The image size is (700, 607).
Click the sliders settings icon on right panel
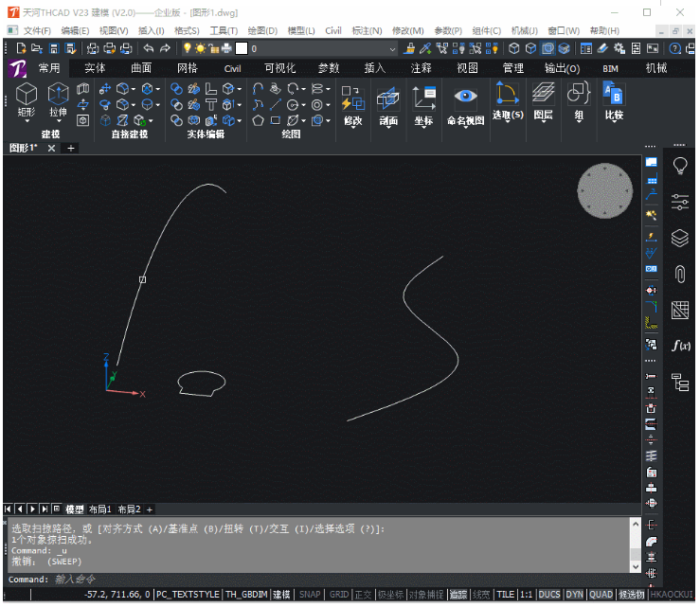[680, 203]
